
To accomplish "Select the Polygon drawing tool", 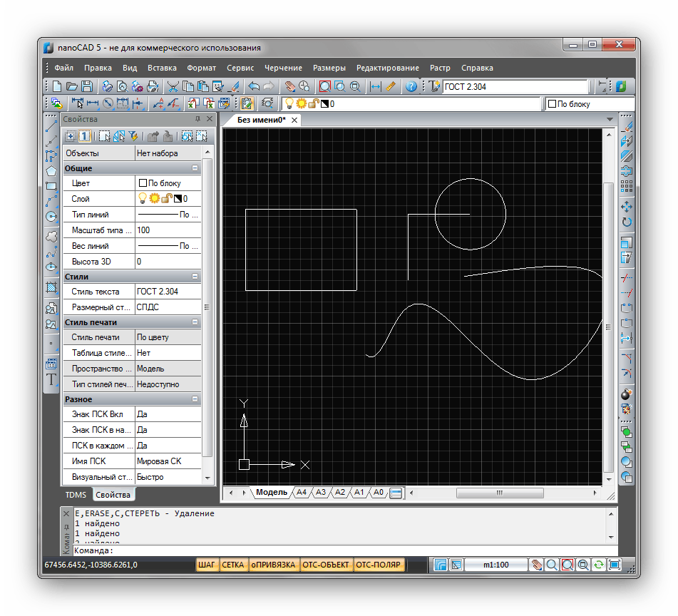I will 51,171.
